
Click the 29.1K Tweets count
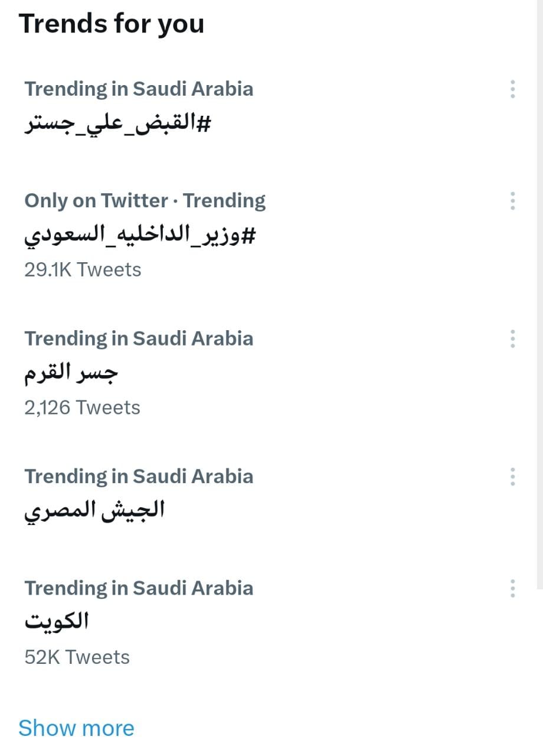83,270
